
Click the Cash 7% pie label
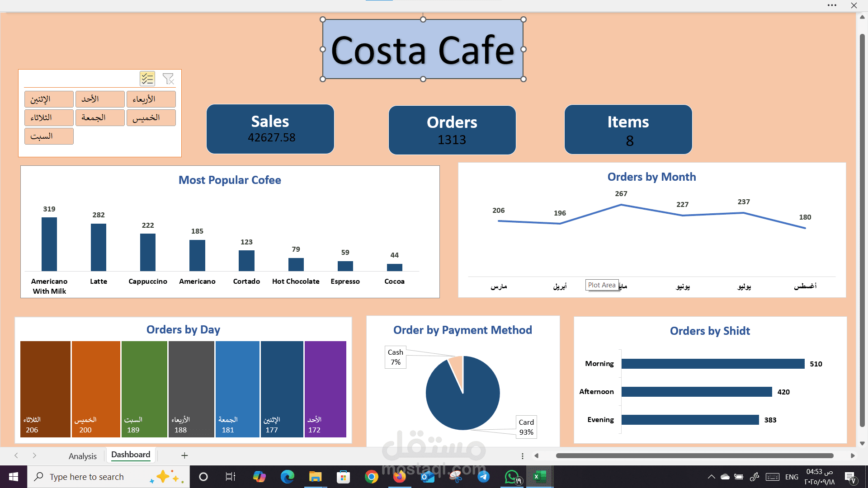(x=396, y=357)
